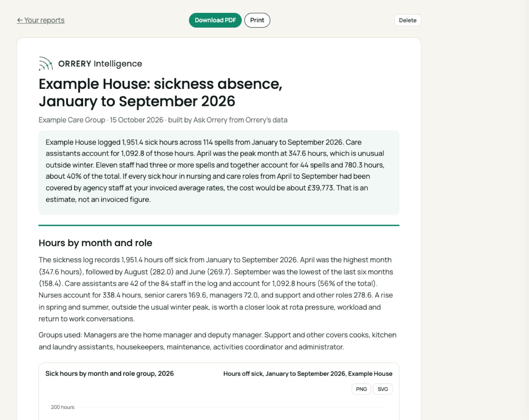Click the Example Care Group byline text
The width and height of the screenshot is (529, 420).
163,120
